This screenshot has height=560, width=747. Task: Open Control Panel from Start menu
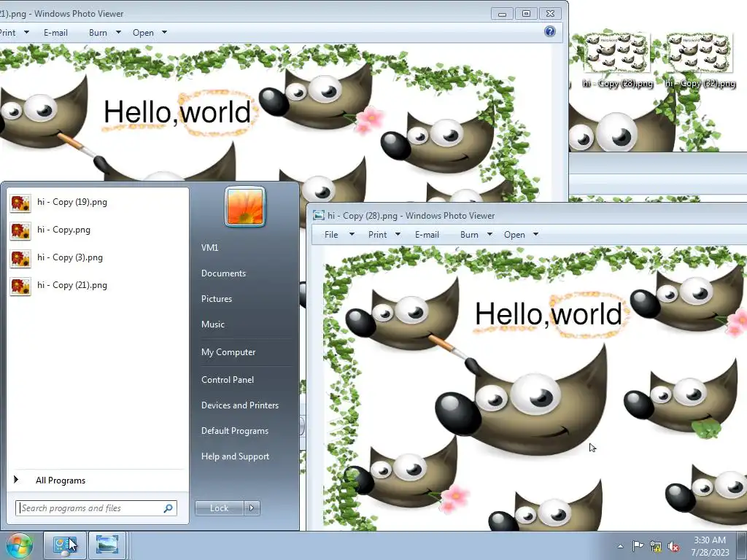[228, 379]
